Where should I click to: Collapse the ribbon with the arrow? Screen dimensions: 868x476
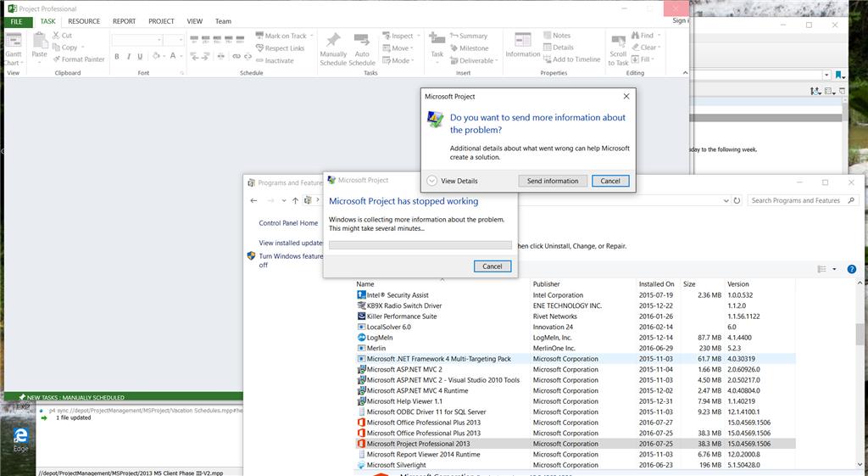(x=685, y=73)
